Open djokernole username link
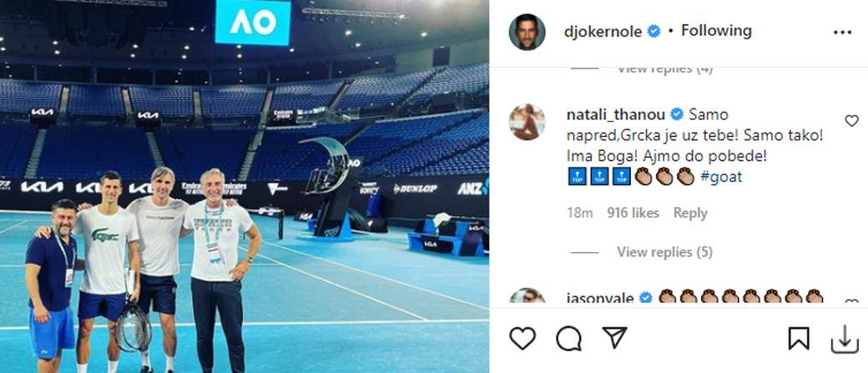 603,32
